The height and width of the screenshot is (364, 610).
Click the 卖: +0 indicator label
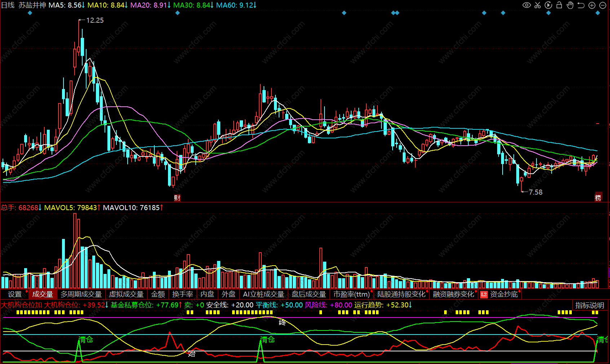pyautogui.click(x=194, y=305)
